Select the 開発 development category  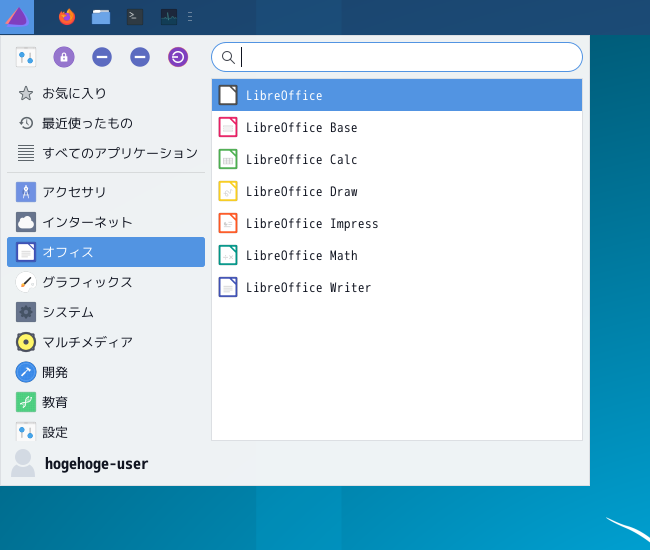pos(106,372)
